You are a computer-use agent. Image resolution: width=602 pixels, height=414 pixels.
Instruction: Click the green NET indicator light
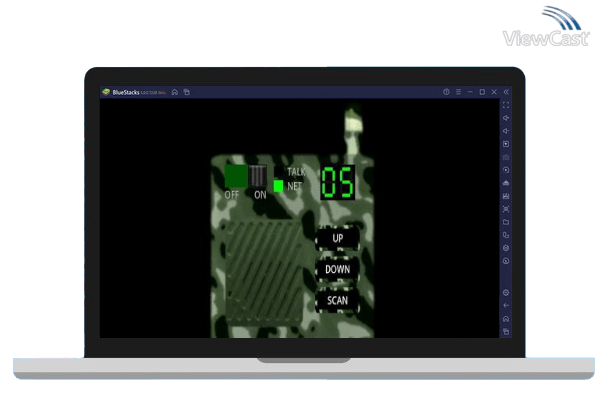[279, 186]
